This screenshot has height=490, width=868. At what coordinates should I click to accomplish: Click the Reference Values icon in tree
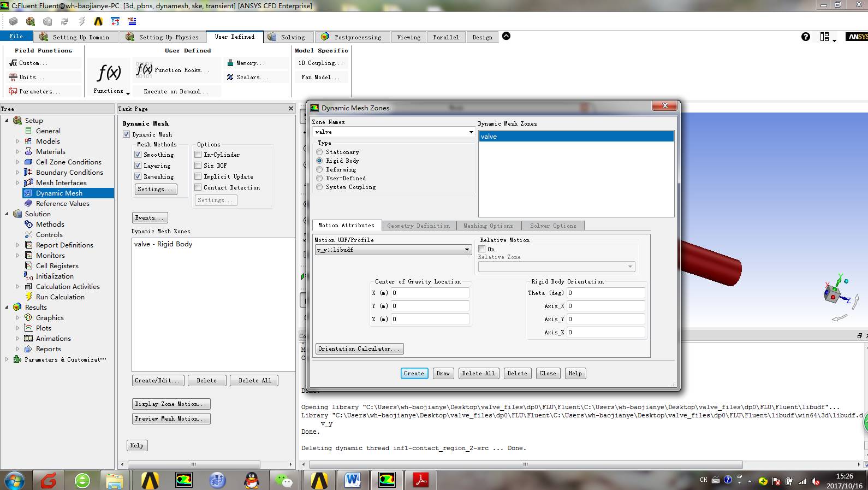click(x=28, y=204)
